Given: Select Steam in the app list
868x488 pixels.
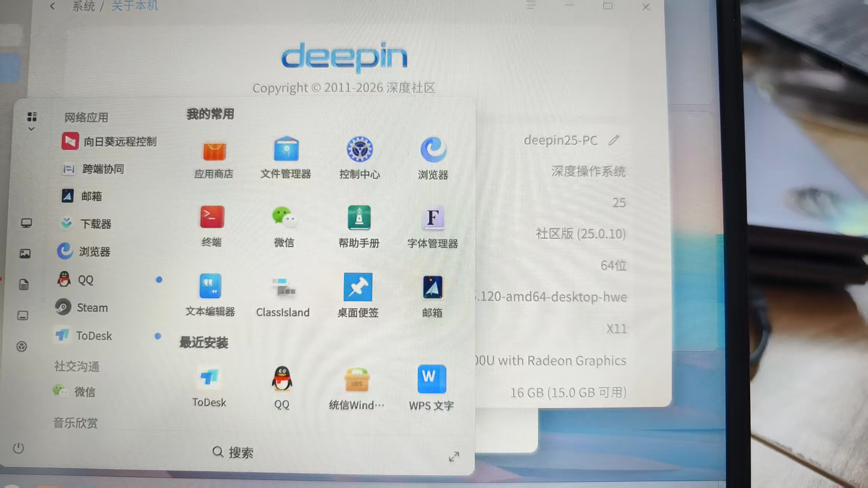Looking at the screenshot, I should [92, 308].
